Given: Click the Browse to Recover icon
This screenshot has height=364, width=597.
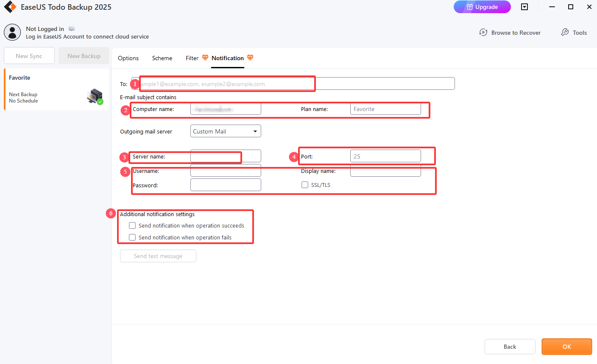Looking at the screenshot, I should (x=483, y=32).
